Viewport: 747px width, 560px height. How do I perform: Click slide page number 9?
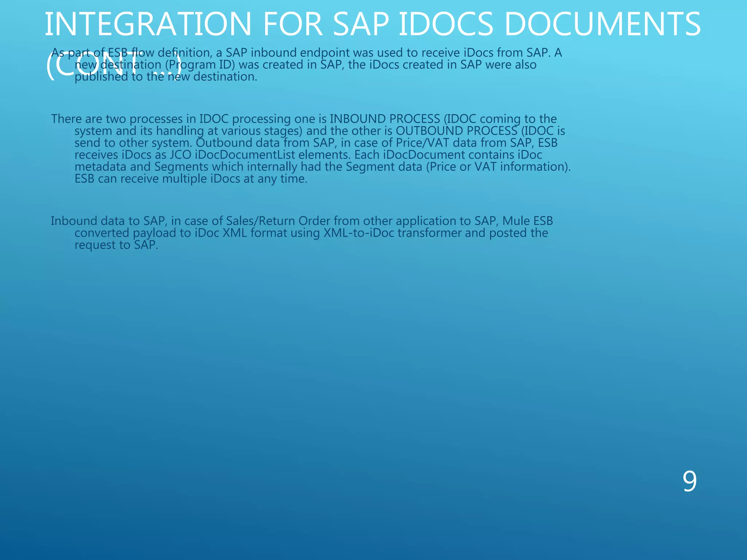[x=689, y=482]
